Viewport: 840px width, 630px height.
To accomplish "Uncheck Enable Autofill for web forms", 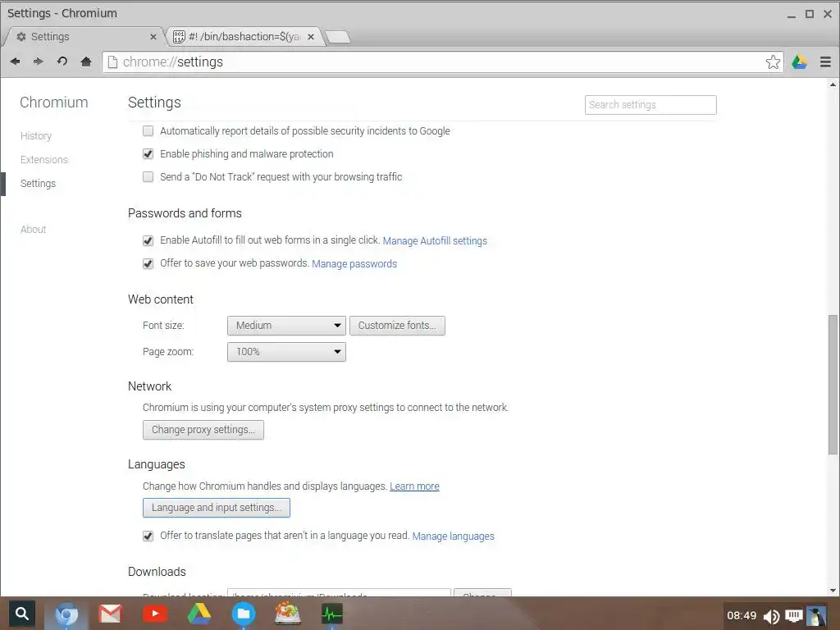I will (x=148, y=240).
